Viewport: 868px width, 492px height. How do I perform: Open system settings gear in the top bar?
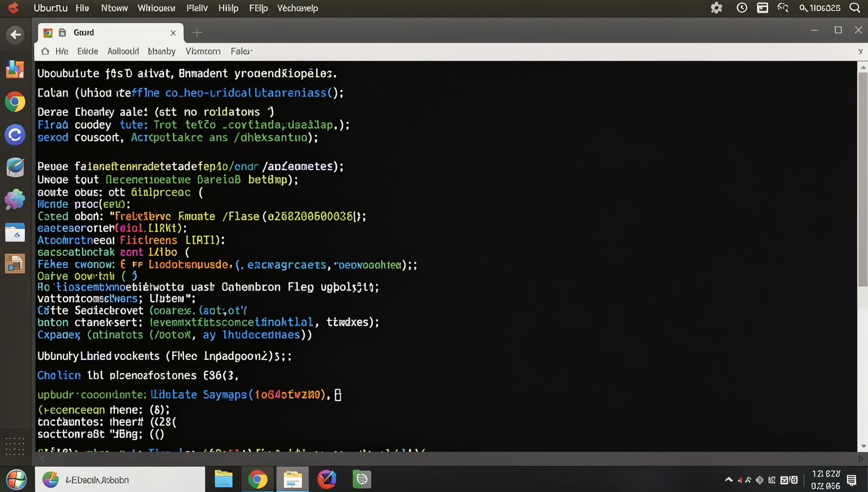(x=717, y=8)
